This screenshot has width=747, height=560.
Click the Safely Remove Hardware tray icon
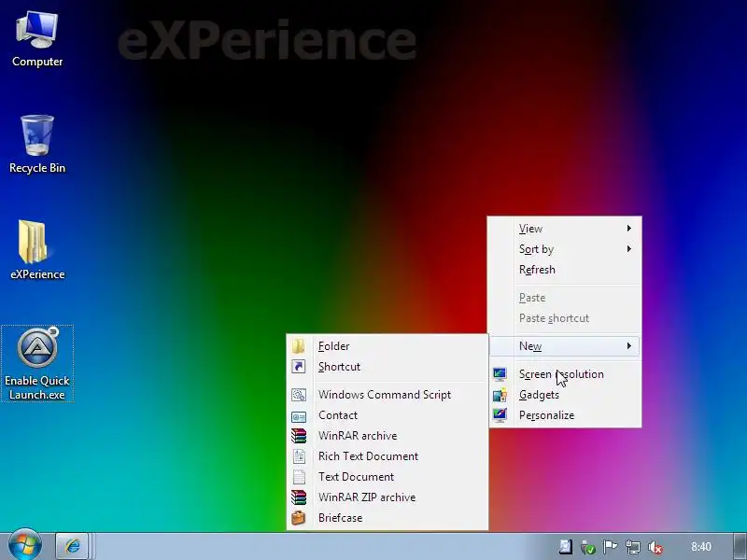coord(588,547)
